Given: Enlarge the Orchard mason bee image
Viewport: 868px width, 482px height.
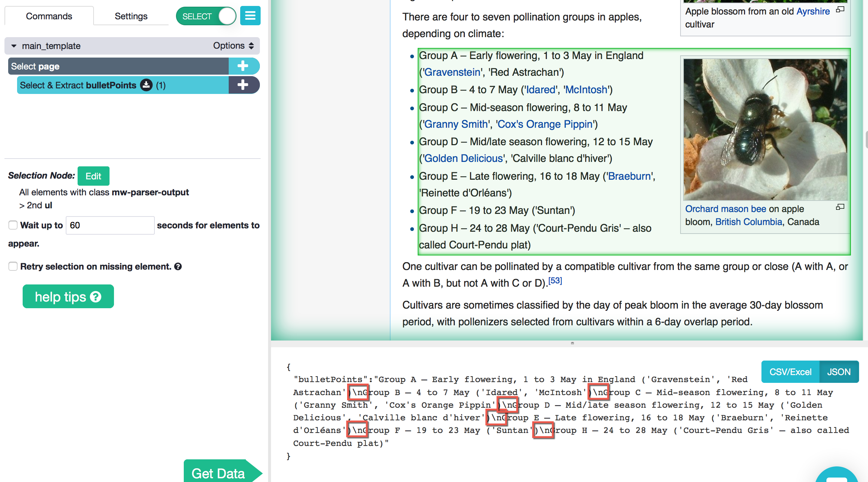Looking at the screenshot, I should [x=840, y=207].
